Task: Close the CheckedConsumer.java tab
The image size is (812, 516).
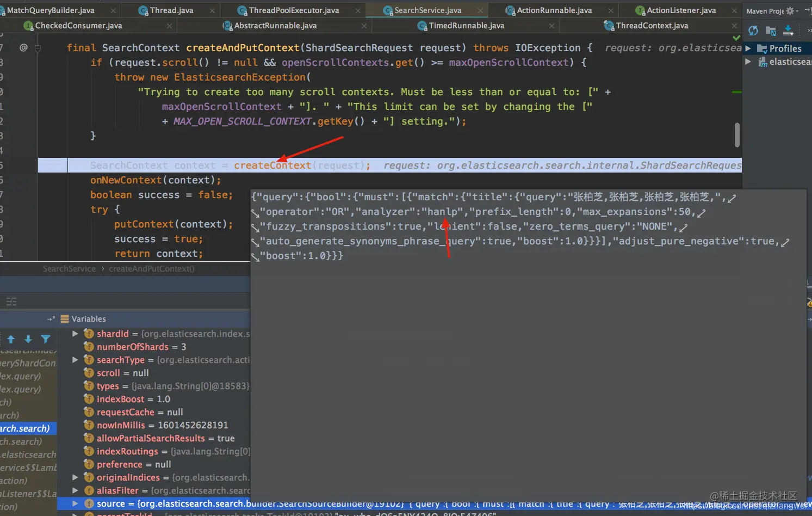Action: [x=170, y=26]
